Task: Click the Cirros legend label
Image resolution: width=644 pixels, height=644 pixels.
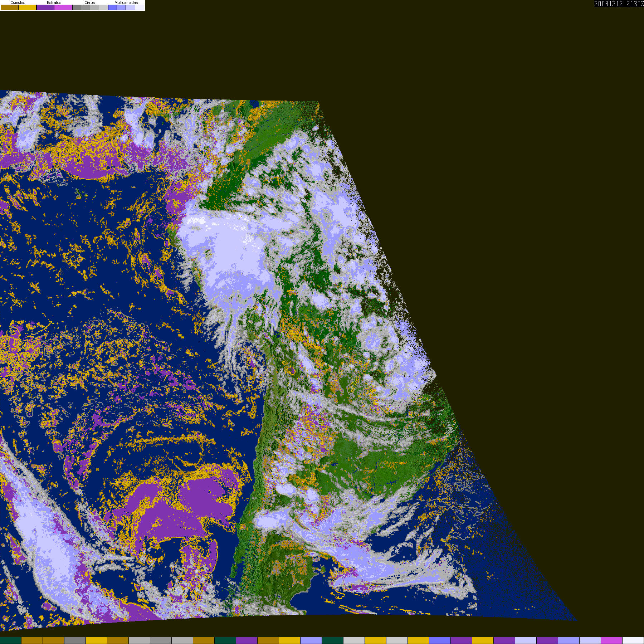Action: 90,3
